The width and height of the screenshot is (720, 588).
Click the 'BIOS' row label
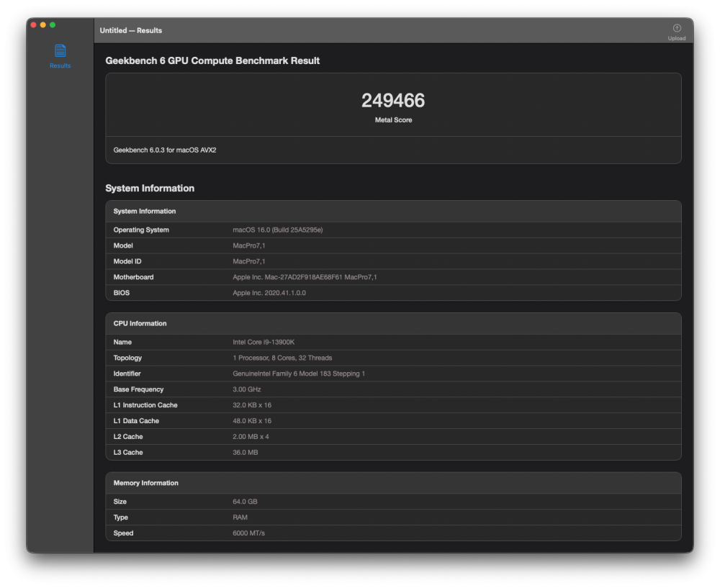122,293
